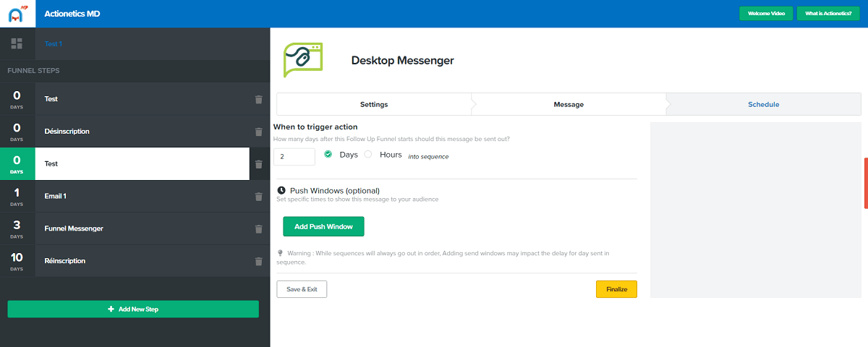Click the warning lightbulb icon
The width and height of the screenshot is (868, 347).
point(280,254)
